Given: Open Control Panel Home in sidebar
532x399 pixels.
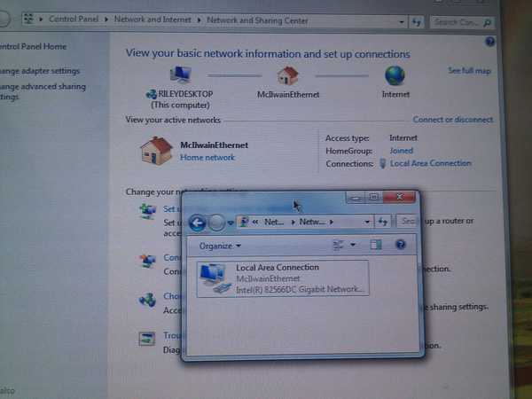Looking at the screenshot, I should 34,46.
